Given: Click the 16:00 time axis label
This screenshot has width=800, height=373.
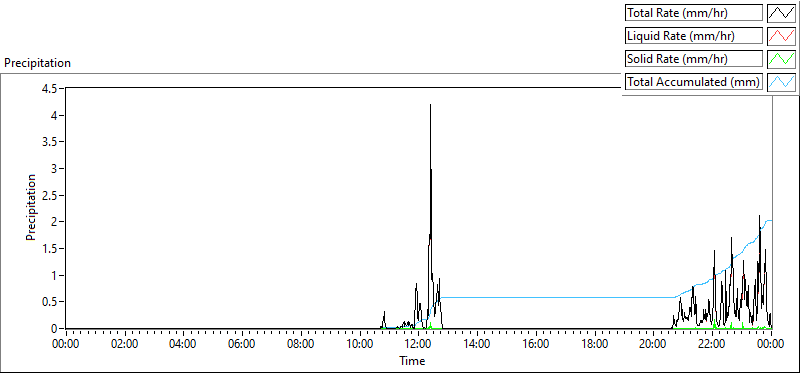Looking at the screenshot, I should click(x=536, y=344).
